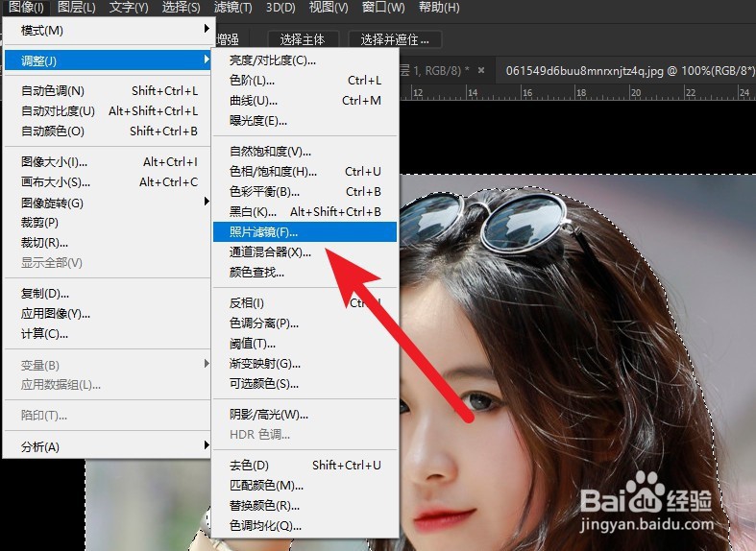Image resolution: width=756 pixels, height=551 pixels.
Task: Open the 视图(V) menu
Action: (328, 8)
